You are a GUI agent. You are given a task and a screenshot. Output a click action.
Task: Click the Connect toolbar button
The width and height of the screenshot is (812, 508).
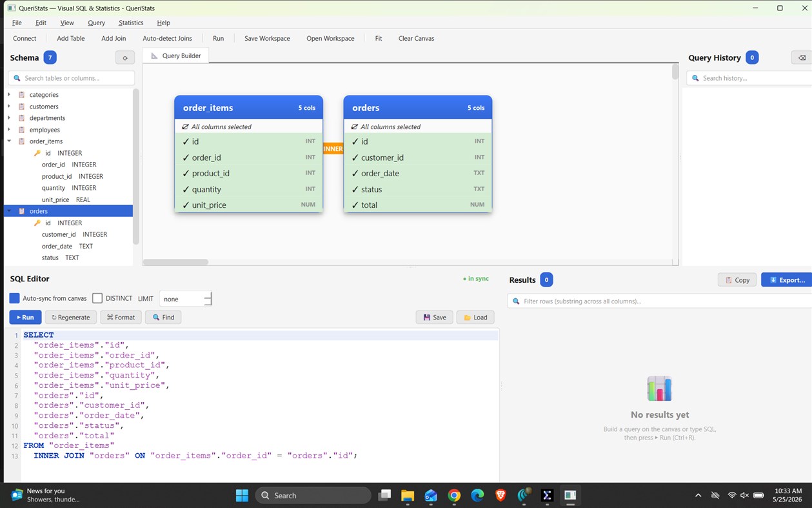click(x=25, y=38)
